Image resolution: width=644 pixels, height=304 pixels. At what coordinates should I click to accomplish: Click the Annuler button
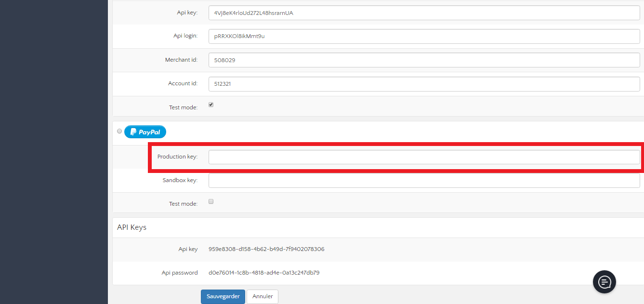tap(263, 296)
